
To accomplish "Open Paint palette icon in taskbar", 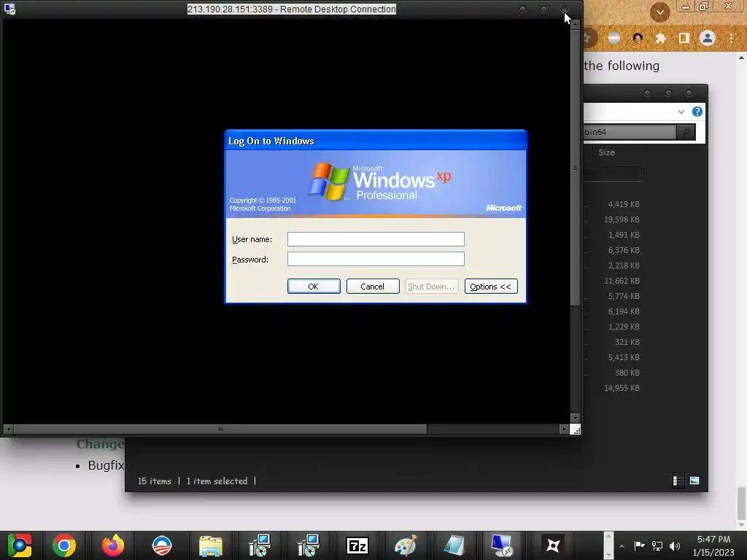I will coord(406,545).
